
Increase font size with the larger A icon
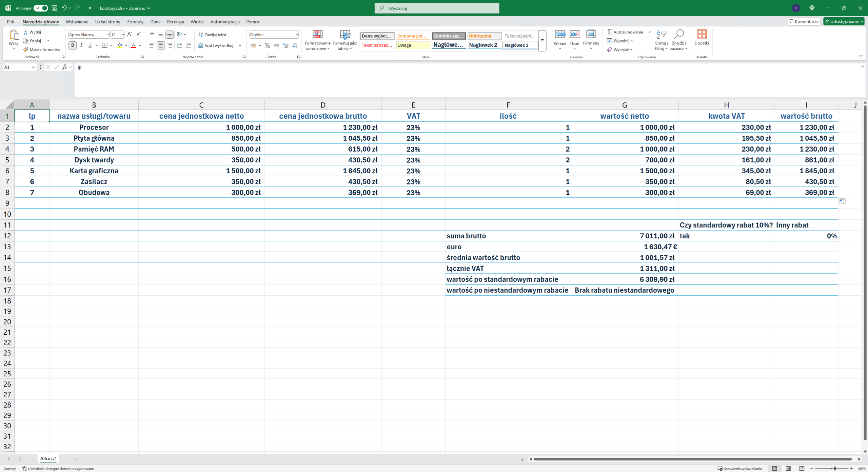coord(130,35)
